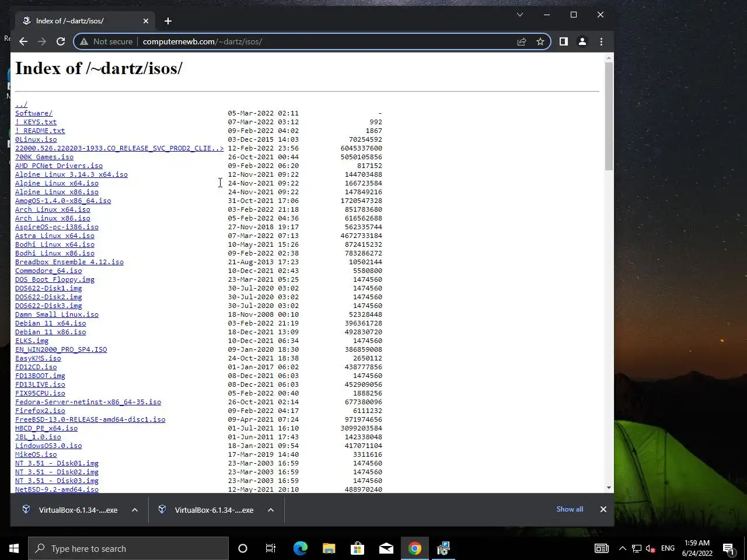Click the page vertical scrollbar thumb
Image resolution: width=747 pixels, height=560 pixels.
[x=609, y=116]
